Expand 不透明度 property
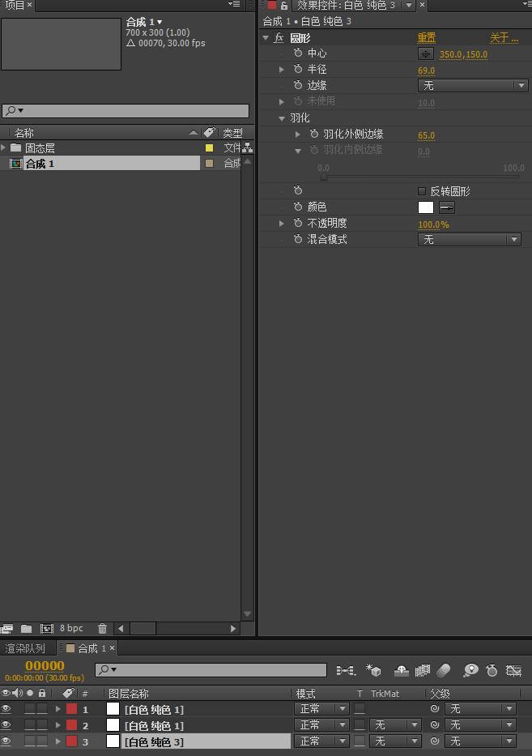 click(x=282, y=223)
